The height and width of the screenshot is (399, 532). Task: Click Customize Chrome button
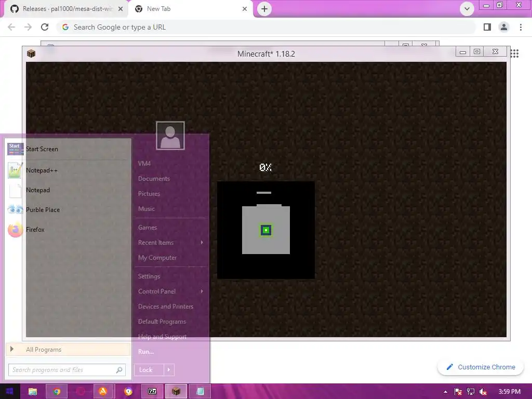[x=481, y=367]
